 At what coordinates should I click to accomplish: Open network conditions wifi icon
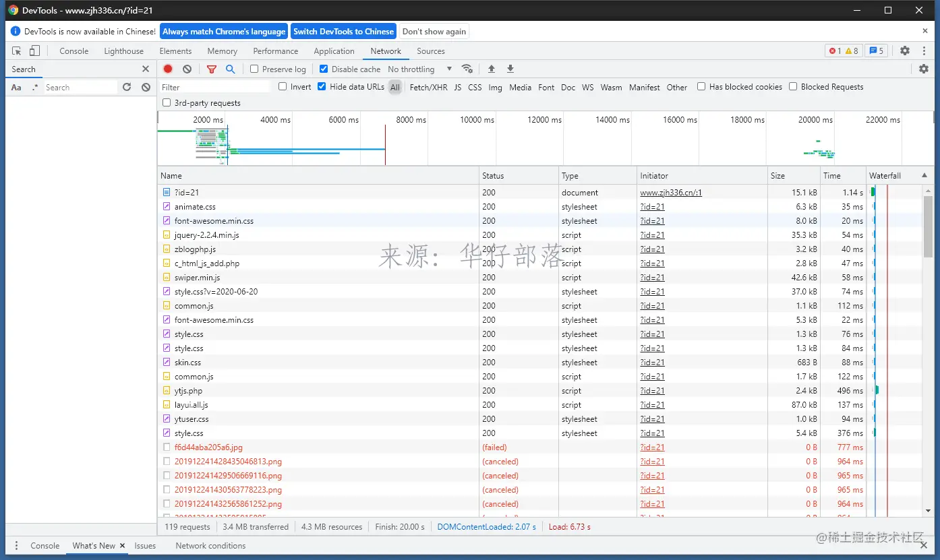tap(467, 69)
